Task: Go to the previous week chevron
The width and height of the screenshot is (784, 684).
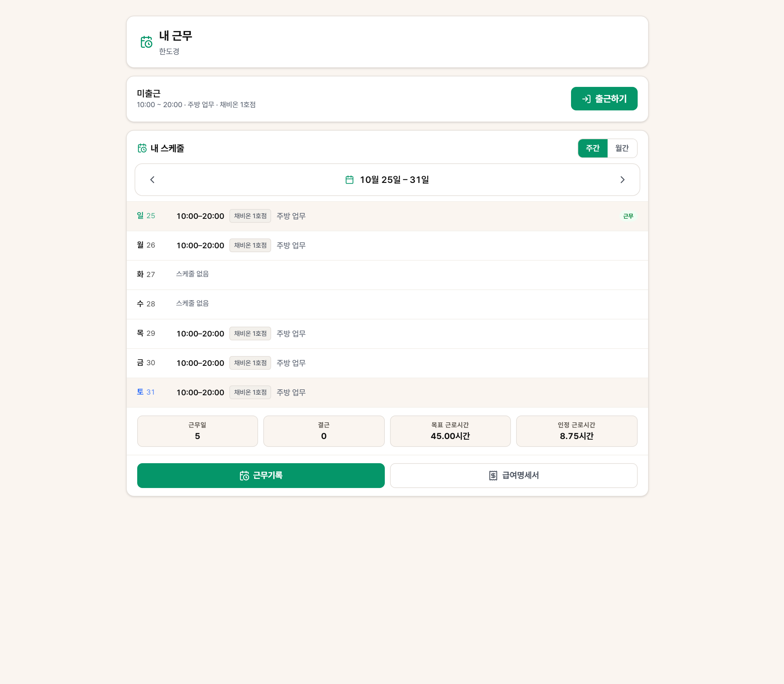Action: (x=152, y=180)
